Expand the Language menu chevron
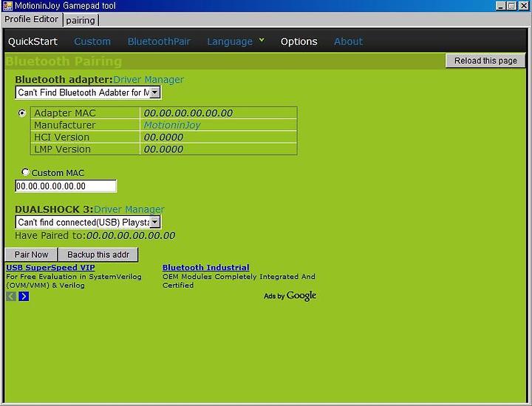This screenshot has height=406, width=532. pos(262,40)
